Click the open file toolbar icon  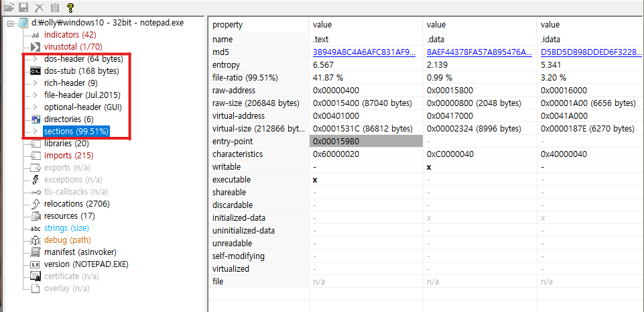click(9, 7)
